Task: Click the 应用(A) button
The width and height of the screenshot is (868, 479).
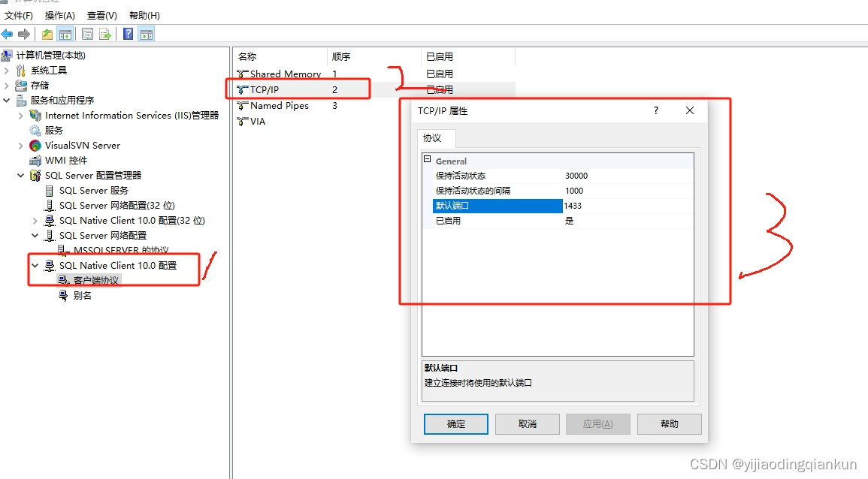Action: tap(598, 423)
